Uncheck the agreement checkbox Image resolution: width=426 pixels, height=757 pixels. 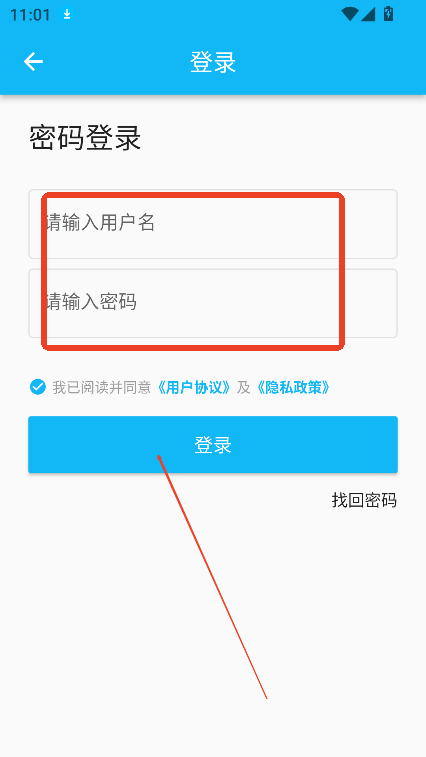click(x=38, y=387)
